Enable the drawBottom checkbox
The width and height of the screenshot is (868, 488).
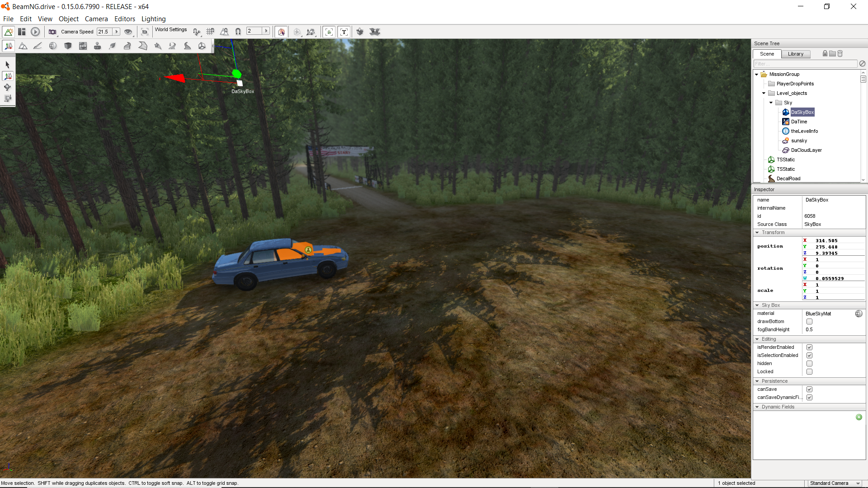pos(809,322)
